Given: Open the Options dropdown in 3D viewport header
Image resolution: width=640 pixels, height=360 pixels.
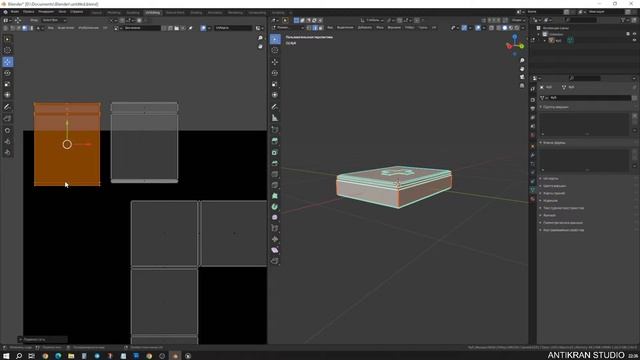Looking at the screenshot, I should pos(518,20).
